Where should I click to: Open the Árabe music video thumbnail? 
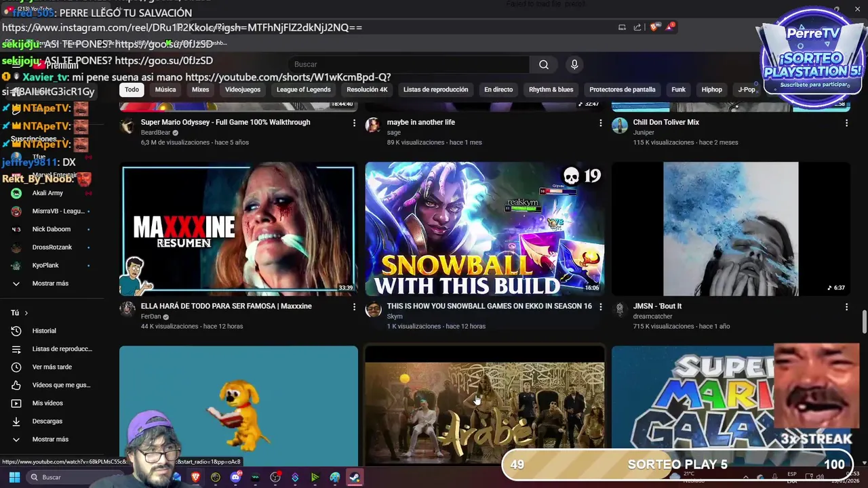(x=484, y=405)
